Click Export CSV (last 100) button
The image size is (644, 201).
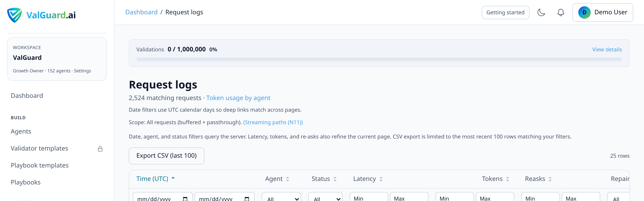tap(167, 156)
